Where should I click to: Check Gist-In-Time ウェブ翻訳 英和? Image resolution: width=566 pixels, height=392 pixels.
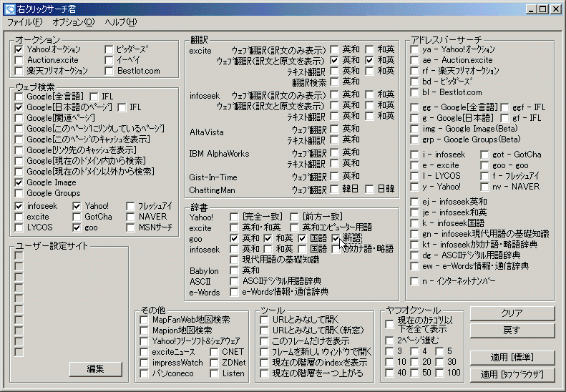335,176
